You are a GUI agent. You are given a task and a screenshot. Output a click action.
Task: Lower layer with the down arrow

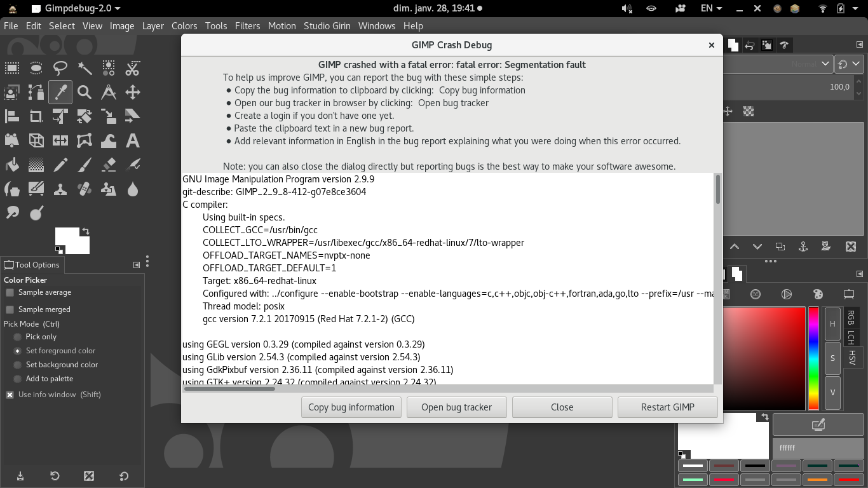pos(757,247)
